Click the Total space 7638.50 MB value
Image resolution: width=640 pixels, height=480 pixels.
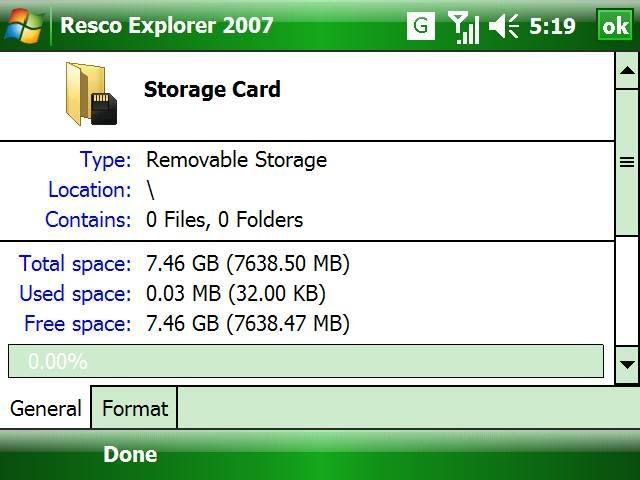click(248, 264)
